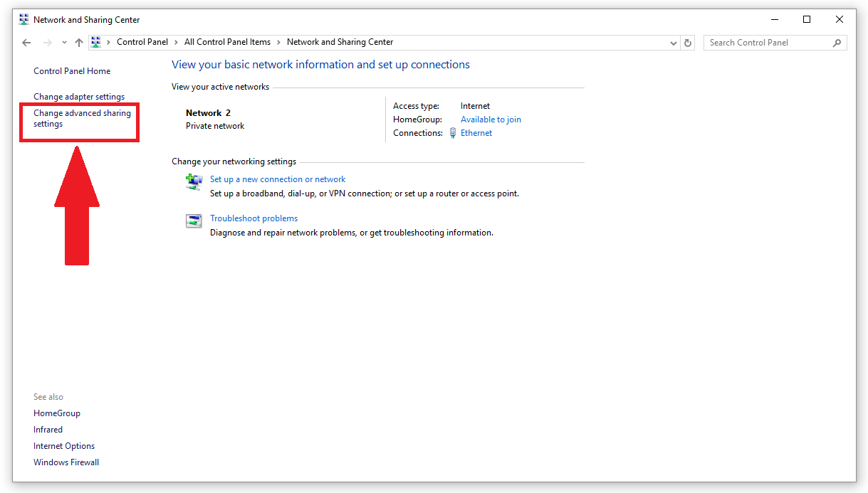Click the Control Panel icon in the address bar
Screen dimensions: 868x493
(x=96, y=42)
